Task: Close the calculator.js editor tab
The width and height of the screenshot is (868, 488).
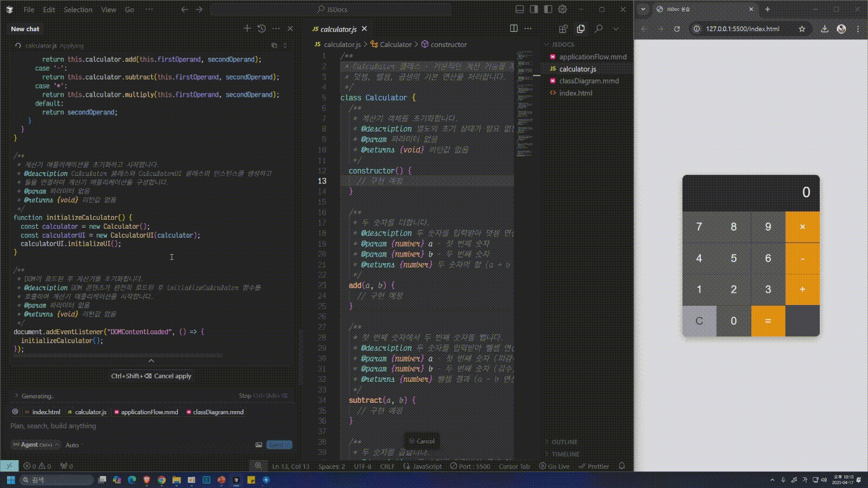Action: click(364, 29)
